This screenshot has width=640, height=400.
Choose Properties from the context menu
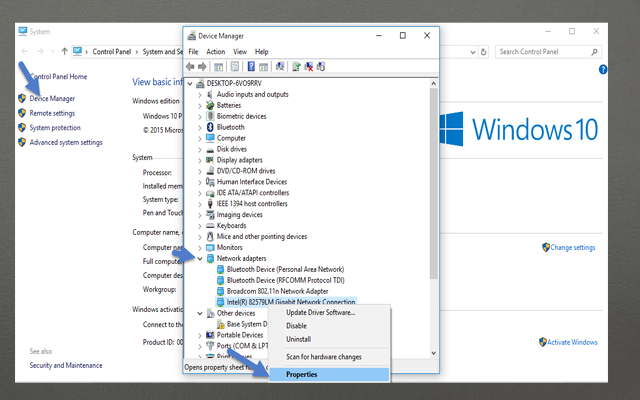click(302, 374)
